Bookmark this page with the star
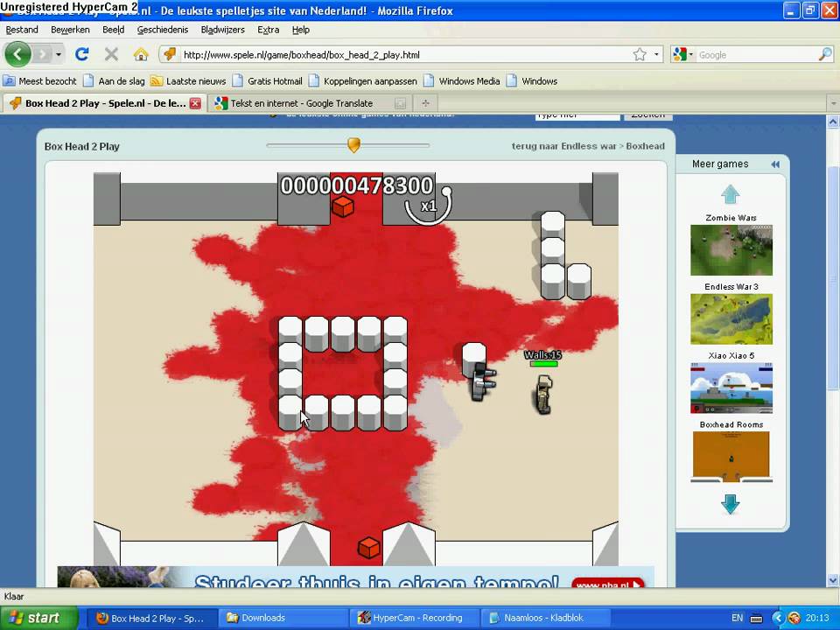The width and height of the screenshot is (840, 630). 640,54
